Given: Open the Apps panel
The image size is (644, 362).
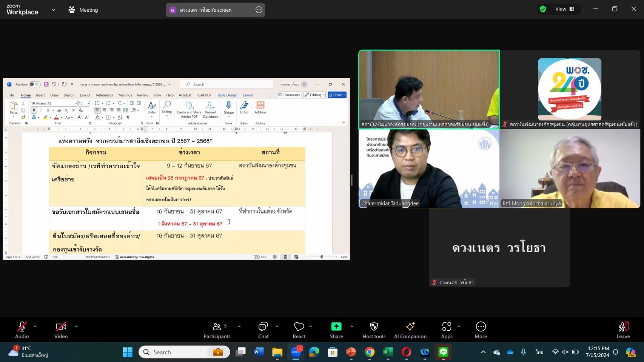Looking at the screenshot, I should [447, 330].
